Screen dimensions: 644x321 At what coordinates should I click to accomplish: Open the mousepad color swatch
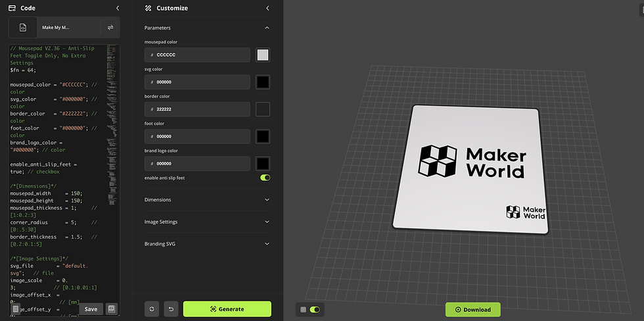[x=263, y=55]
